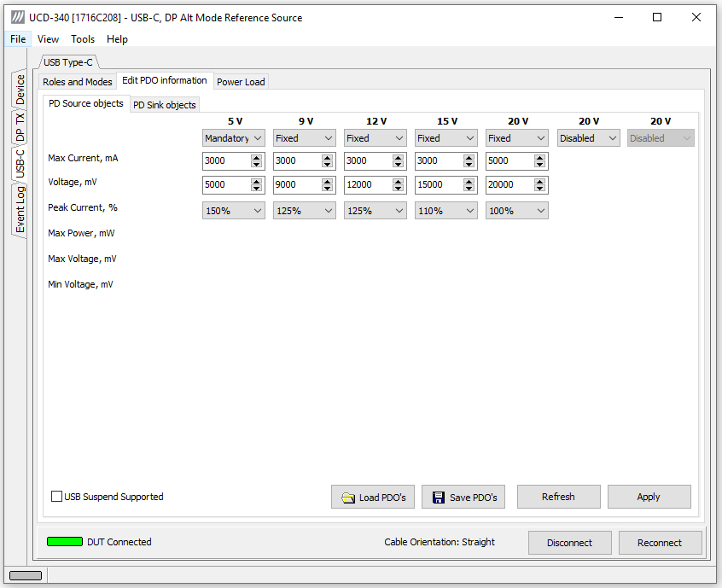The image size is (722, 588).
Task: Open the 5 V Mandatory type dropdown
Action: (x=234, y=138)
